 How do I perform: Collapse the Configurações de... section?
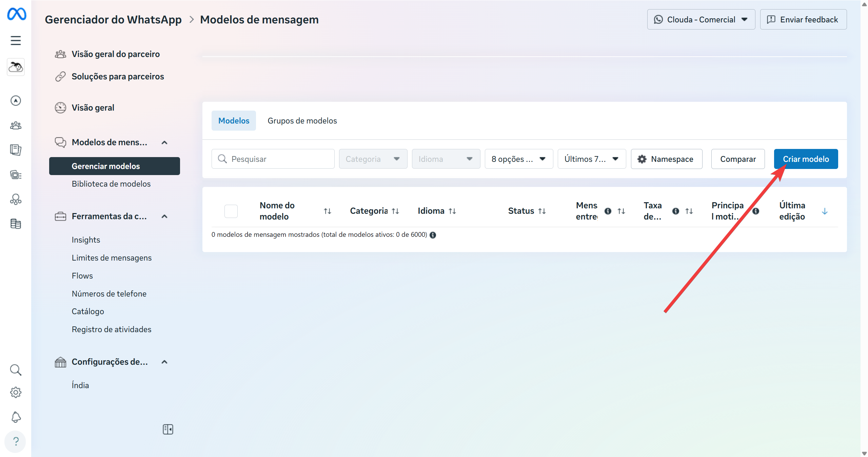(x=164, y=362)
